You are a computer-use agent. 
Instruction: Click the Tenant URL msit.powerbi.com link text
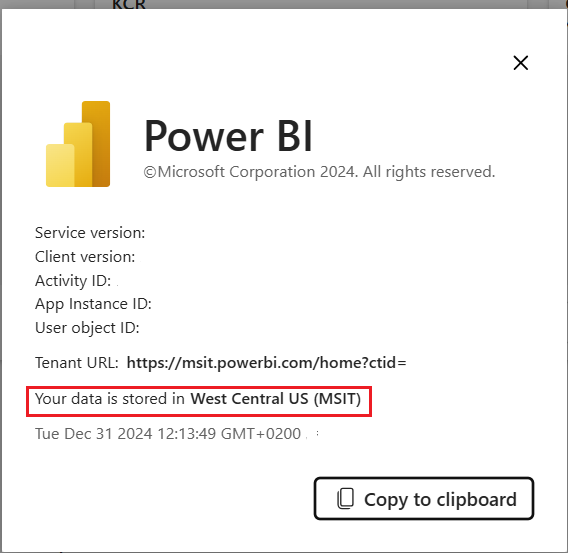267,363
